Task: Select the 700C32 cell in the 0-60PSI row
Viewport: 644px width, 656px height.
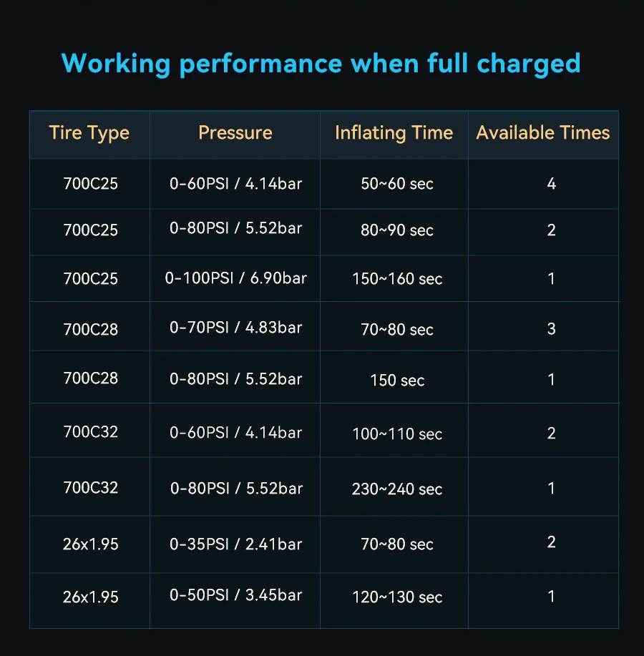Action: coord(90,432)
